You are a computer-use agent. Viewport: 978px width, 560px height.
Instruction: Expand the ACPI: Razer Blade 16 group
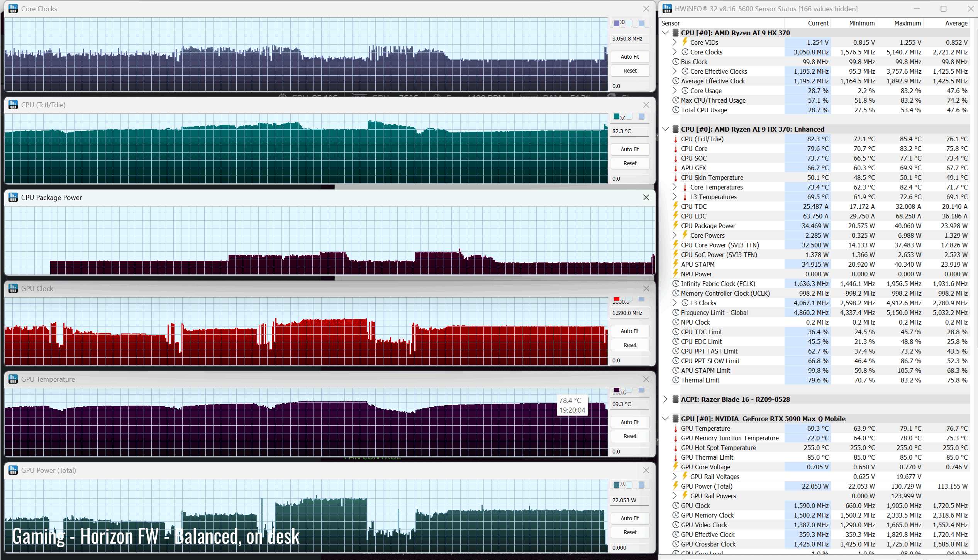pyautogui.click(x=665, y=399)
